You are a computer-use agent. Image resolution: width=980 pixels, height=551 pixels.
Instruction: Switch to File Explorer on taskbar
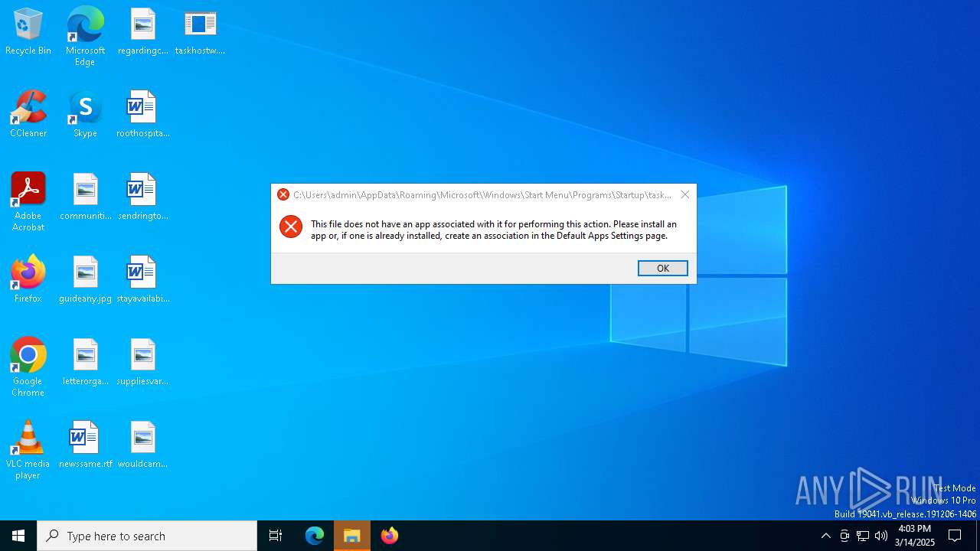coord(352,536)
